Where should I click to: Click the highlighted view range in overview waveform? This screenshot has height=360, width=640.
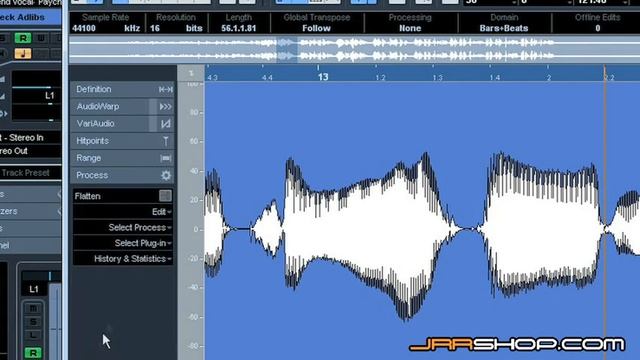[287, 49]
